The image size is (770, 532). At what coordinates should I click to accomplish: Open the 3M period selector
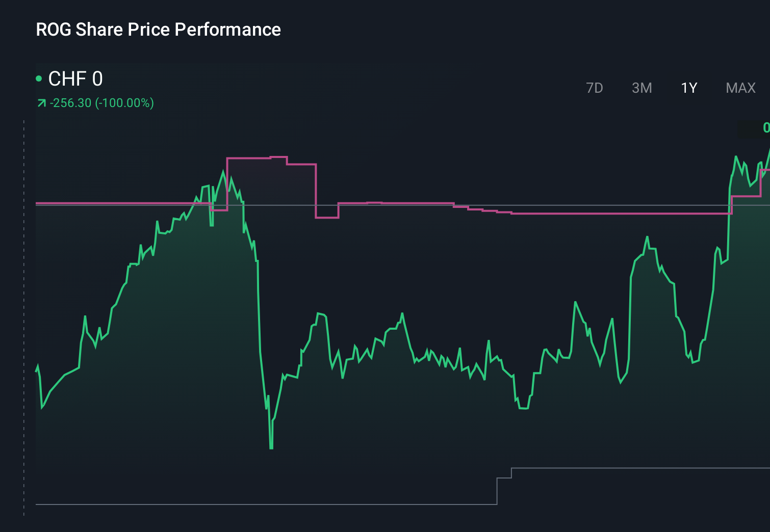(x=642, y=88)
